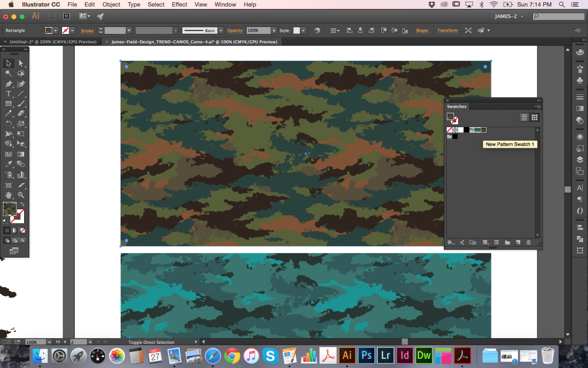The image size is (588, 368).
Task: Set paint mode to Gradient in toolbox
Action: pos(15,231)
